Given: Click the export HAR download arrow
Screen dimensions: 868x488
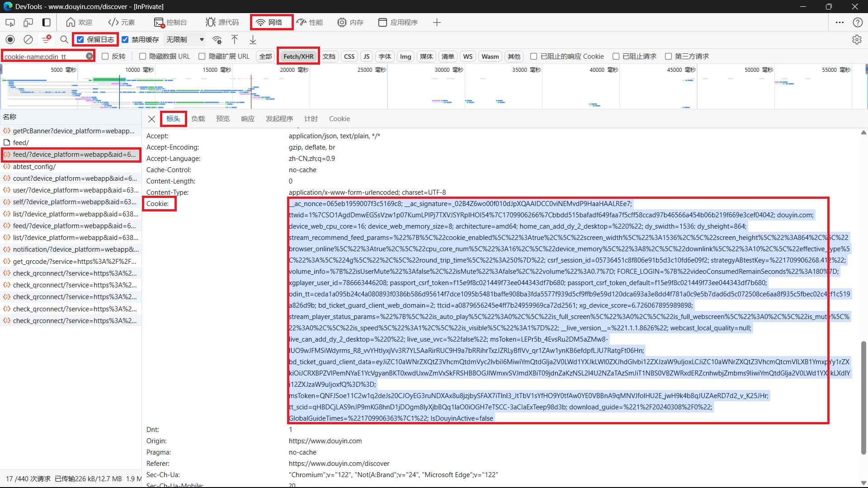Looking at the screenshot, I should (x=253, y=40).
